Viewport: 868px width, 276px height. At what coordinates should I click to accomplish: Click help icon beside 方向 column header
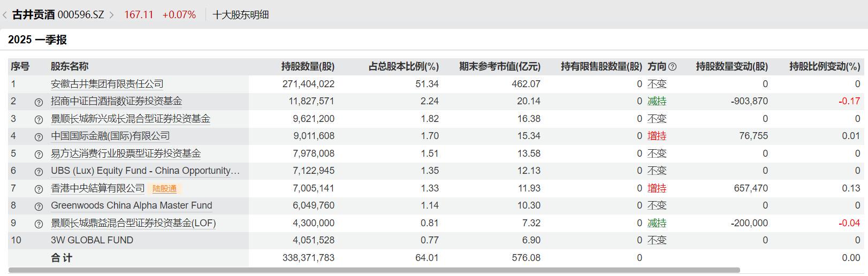[x=673, y=67]
